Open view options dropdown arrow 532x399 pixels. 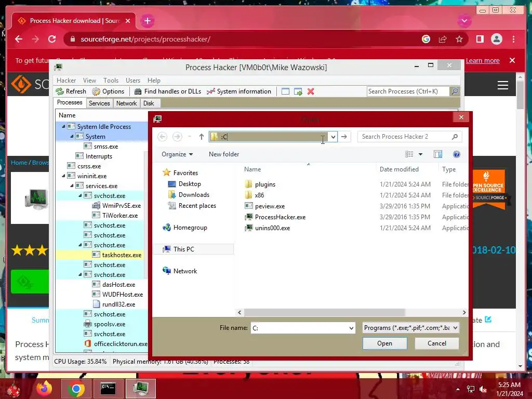pyautogui.click(x=420, y=154)
